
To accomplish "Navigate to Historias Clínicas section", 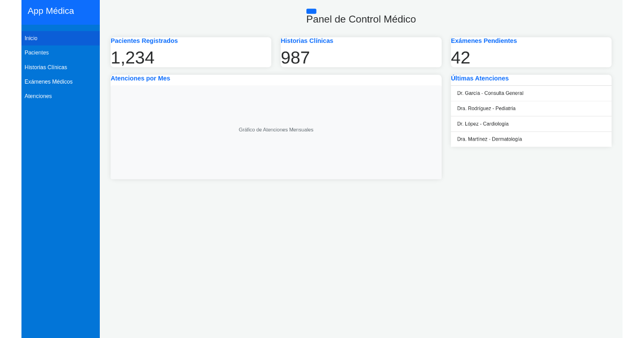I will point(46,67).
